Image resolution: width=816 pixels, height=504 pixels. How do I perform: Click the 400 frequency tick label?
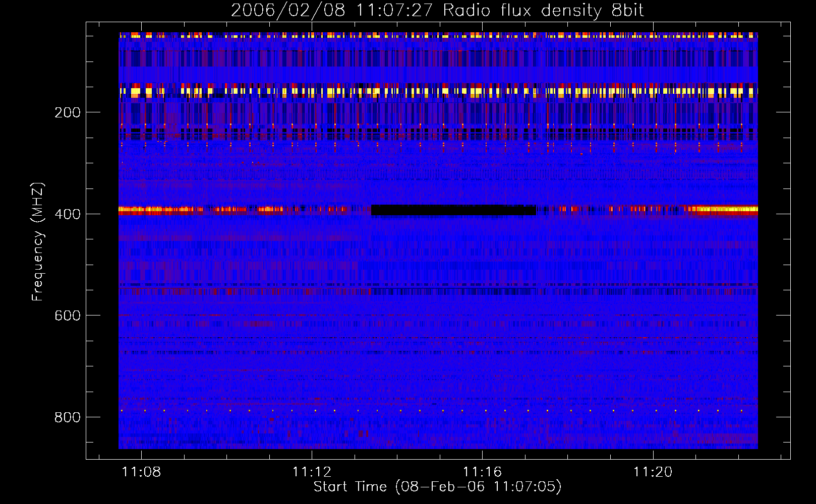click(68, 214)
